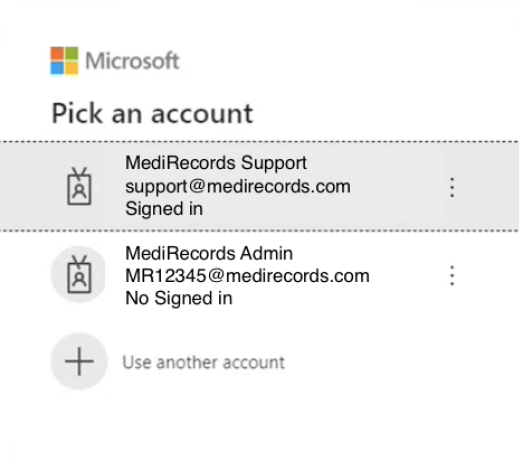
Task: Click the grey circle around the Admin badge
Action: coord(79,274)
